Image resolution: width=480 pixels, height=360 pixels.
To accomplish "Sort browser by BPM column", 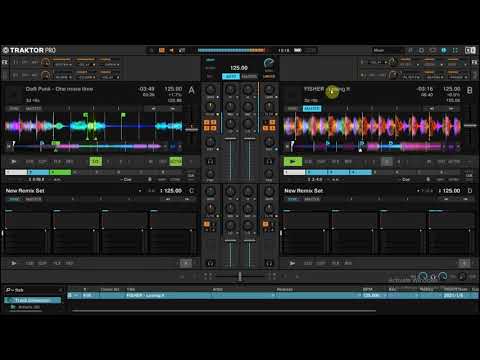I will (x=368, y=289).
